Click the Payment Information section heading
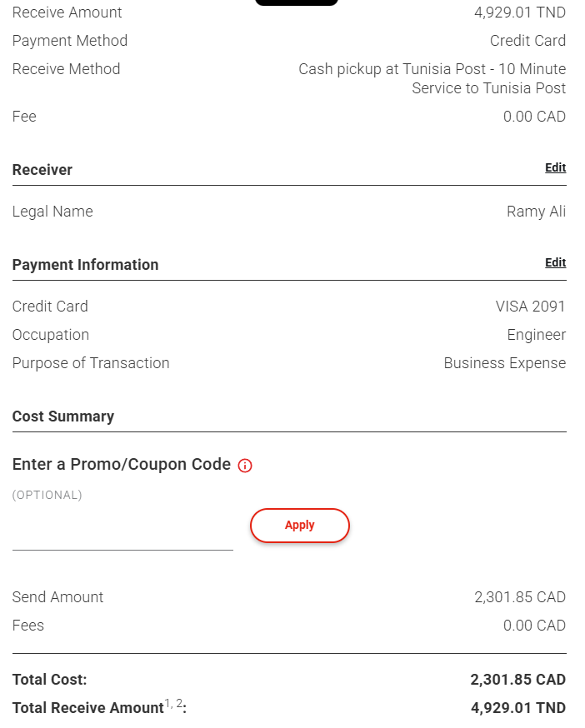The image size is (585, 728). (x=85, y=265)
